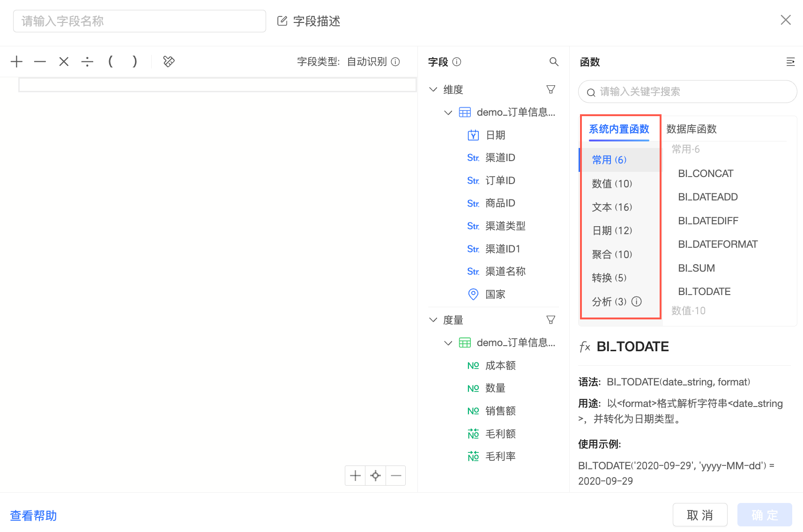Center the formula editor view

point(375,476)
